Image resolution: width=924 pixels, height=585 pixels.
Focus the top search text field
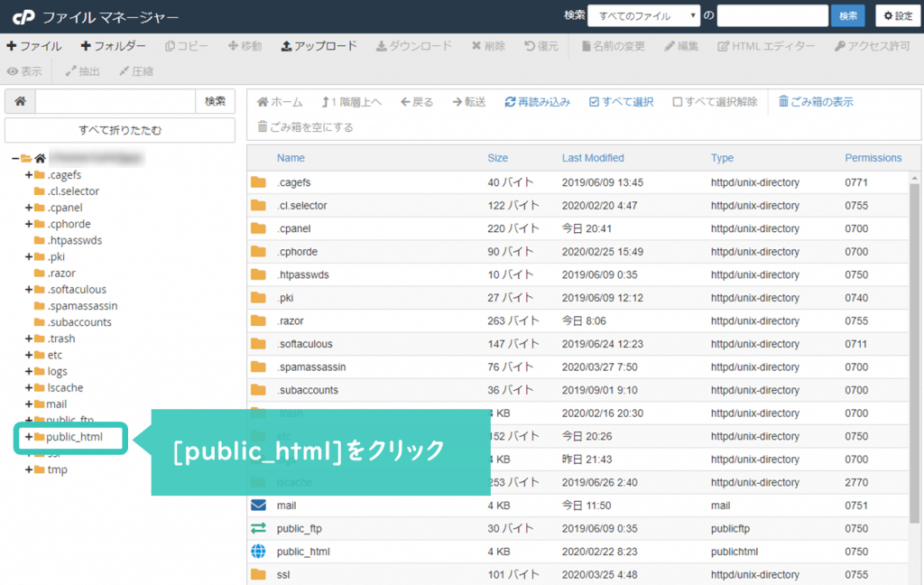772,16
